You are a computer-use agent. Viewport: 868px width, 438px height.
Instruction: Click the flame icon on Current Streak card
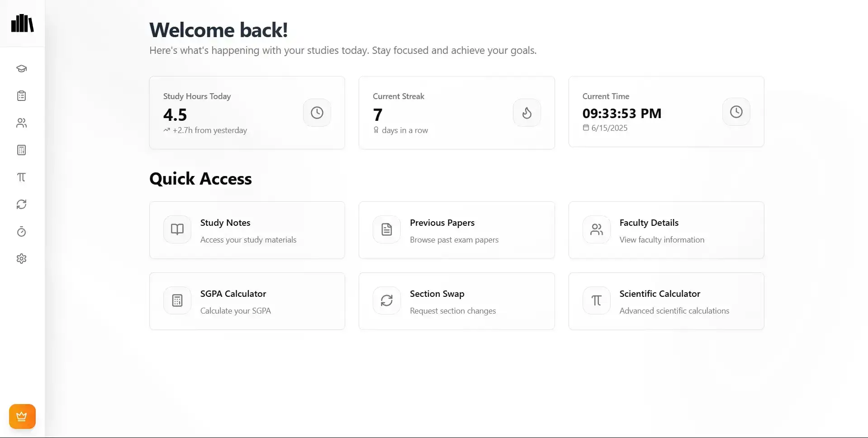[x=526, y=112]
